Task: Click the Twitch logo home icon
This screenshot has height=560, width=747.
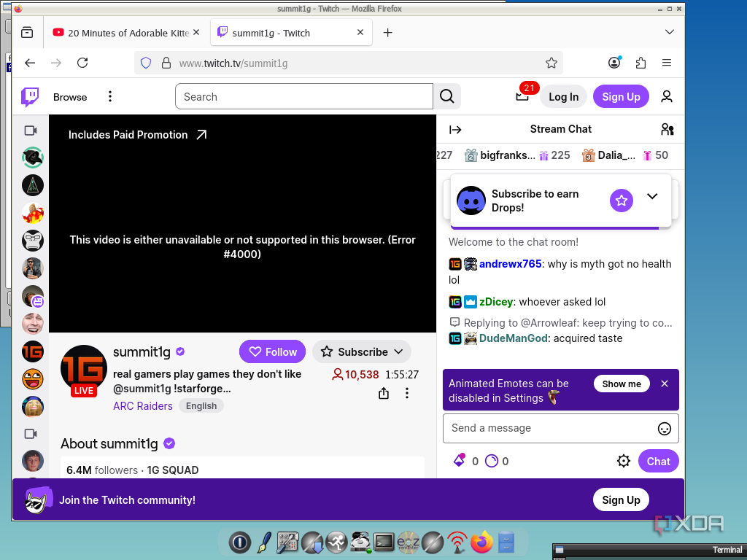Action: tap(30, 97)
